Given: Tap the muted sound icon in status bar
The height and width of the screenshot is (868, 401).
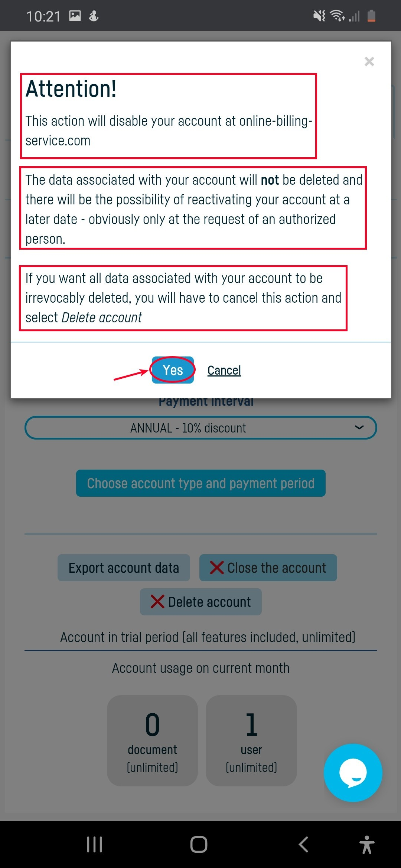Looking at the screenshot, I should point(319,16).
